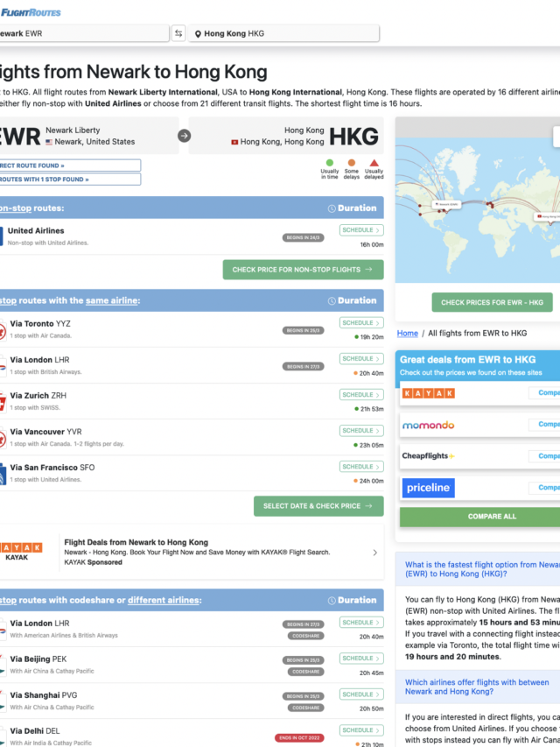Open SCHEDULE for Via Delhi DEL
Image resolution: width=560 pixels, height=747 pixels.
point(361,730)
